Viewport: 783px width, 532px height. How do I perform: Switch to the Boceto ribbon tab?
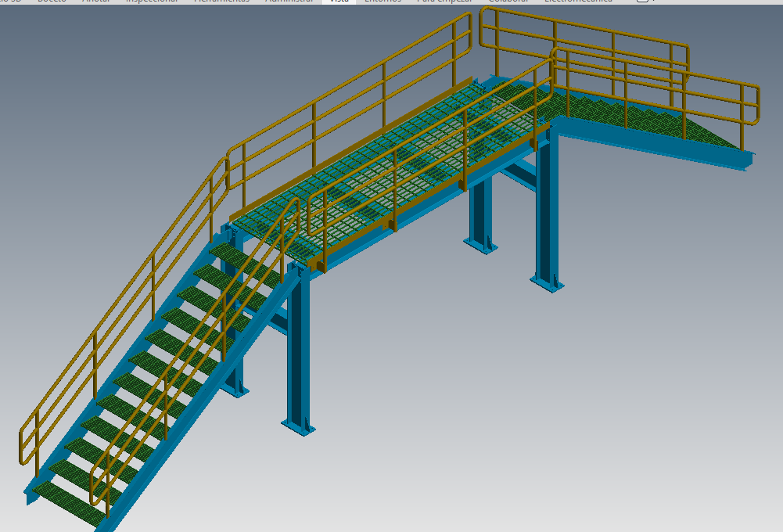[50, 2]
